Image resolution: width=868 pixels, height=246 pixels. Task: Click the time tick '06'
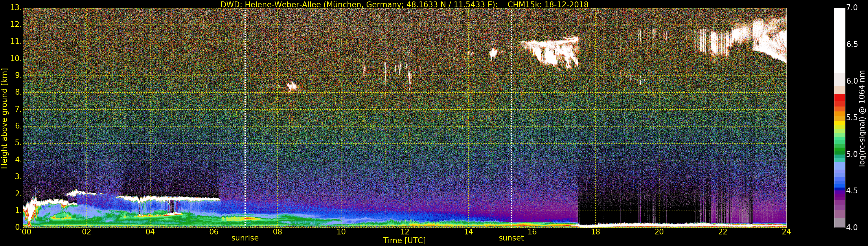coord(214,232)
